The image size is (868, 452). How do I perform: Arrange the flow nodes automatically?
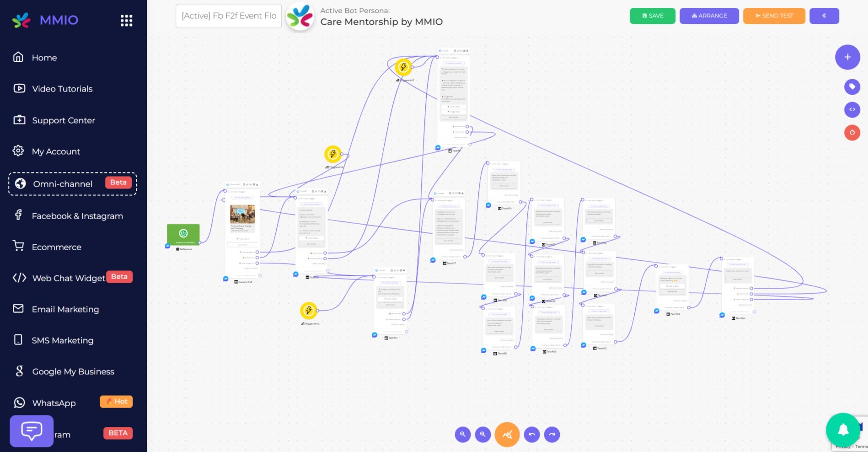(709, 16)
